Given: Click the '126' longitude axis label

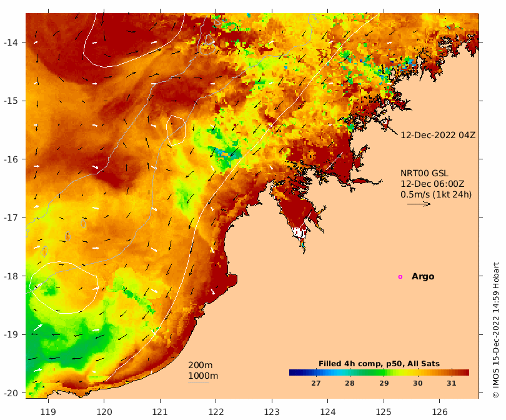Looking at the screenshot, I should coord(440,412).
